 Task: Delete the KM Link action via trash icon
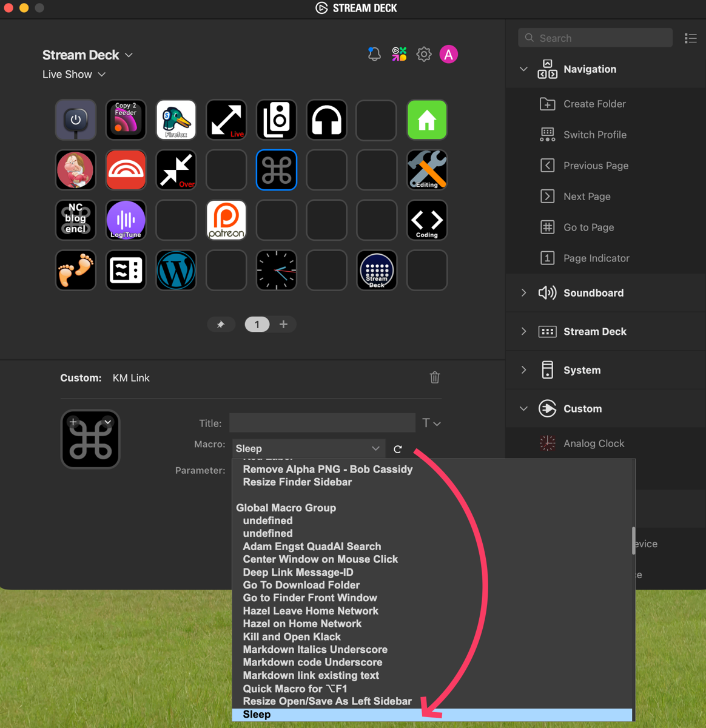(x=434, y=377)
